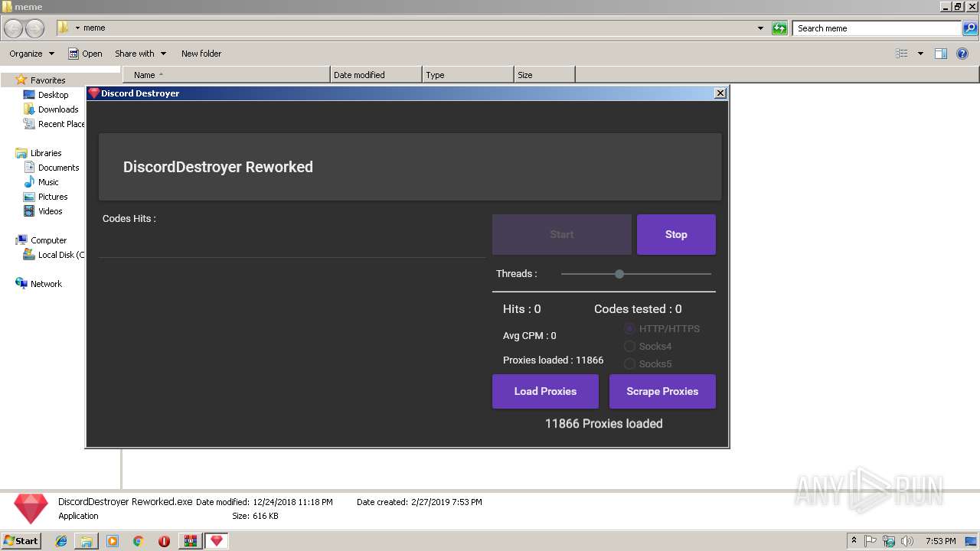Sort by the Size column header
The height and width of the screenshot is (551, 980).
click(544, 75)
